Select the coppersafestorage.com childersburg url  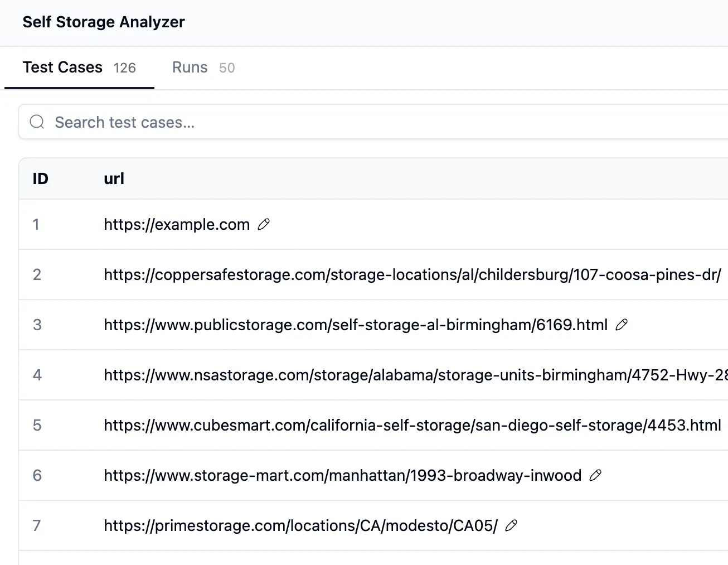click(412, 274)
